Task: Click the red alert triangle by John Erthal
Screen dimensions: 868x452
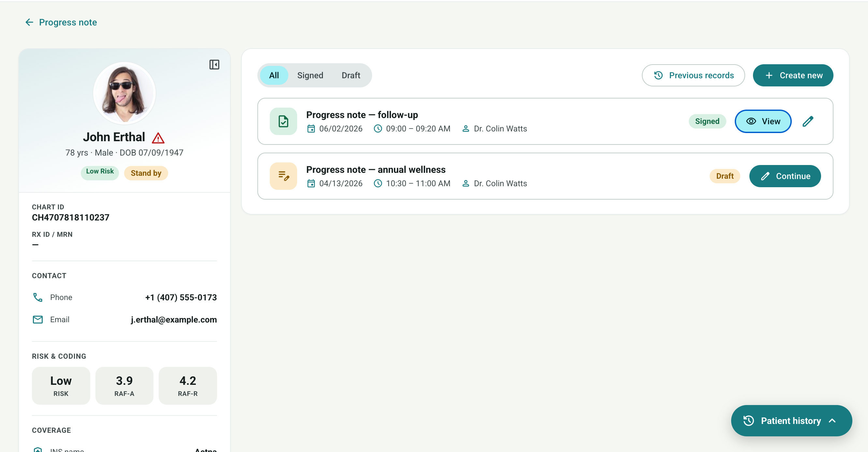Action: coord(158,138)
